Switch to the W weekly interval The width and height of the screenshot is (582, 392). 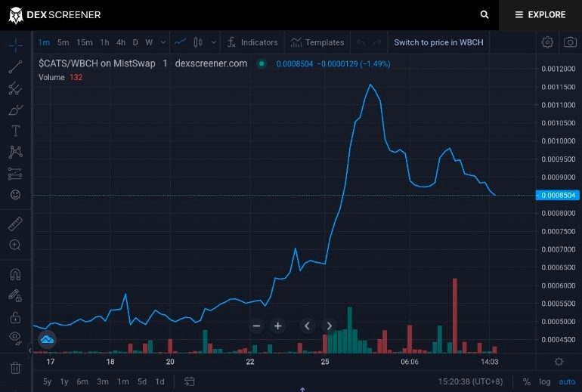(x=149, y=42)
